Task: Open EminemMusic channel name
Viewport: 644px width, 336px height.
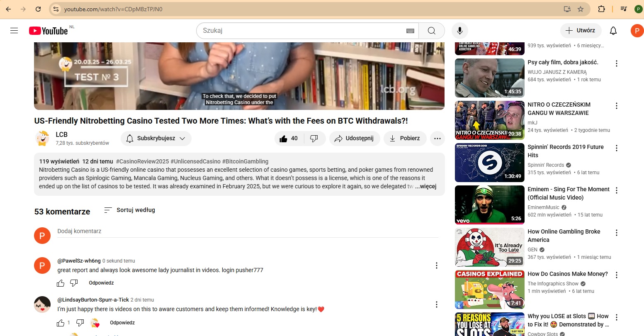Action: pyautogui.click(x=543, y=207)
